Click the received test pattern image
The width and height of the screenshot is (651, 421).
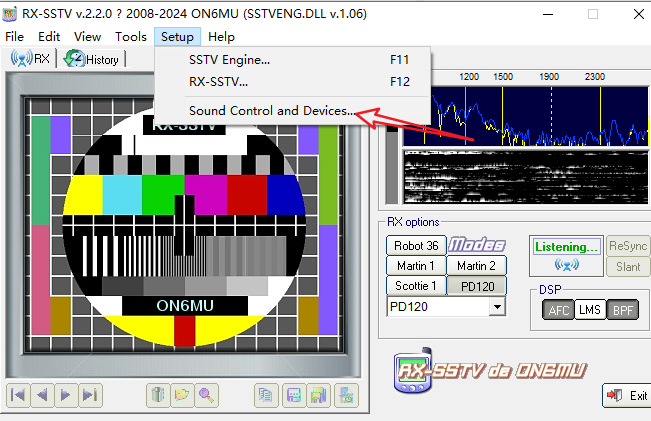(x=184, y=225)
